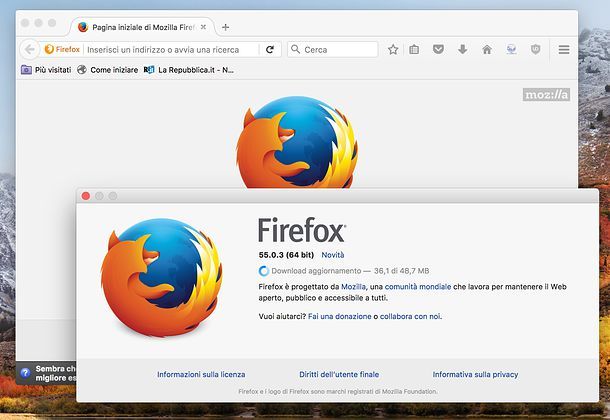Reload the page with the refresh icon
610x420 pixels.
270,49
